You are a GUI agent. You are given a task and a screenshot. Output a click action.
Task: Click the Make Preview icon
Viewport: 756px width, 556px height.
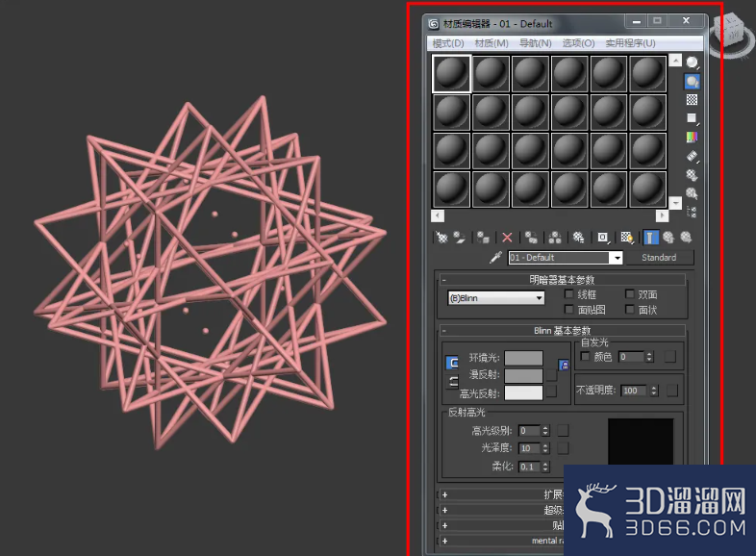coord(692,156)
